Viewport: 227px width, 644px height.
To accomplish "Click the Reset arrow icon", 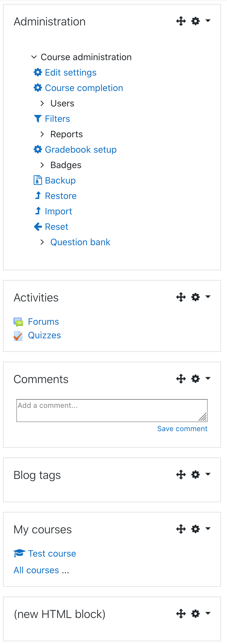I will (x=38, y=226).
